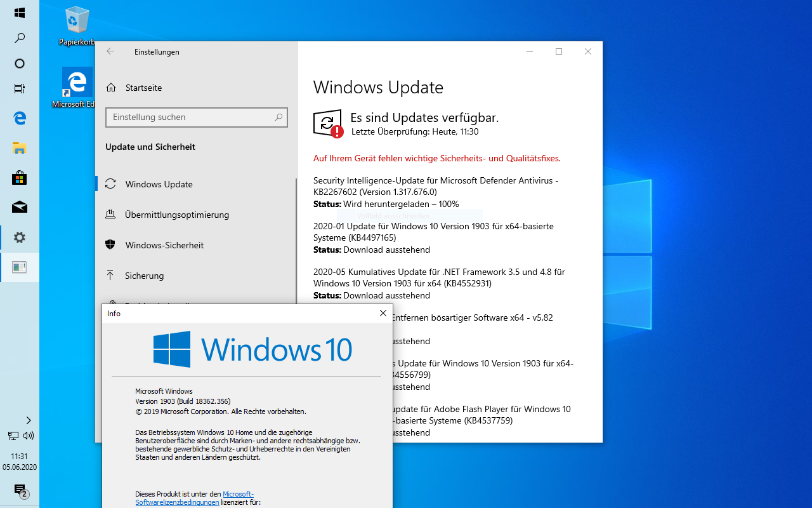This screenshot has width=812, height=508.
Task: Select Windows Update in the sidebar
Action: (195, 184)
